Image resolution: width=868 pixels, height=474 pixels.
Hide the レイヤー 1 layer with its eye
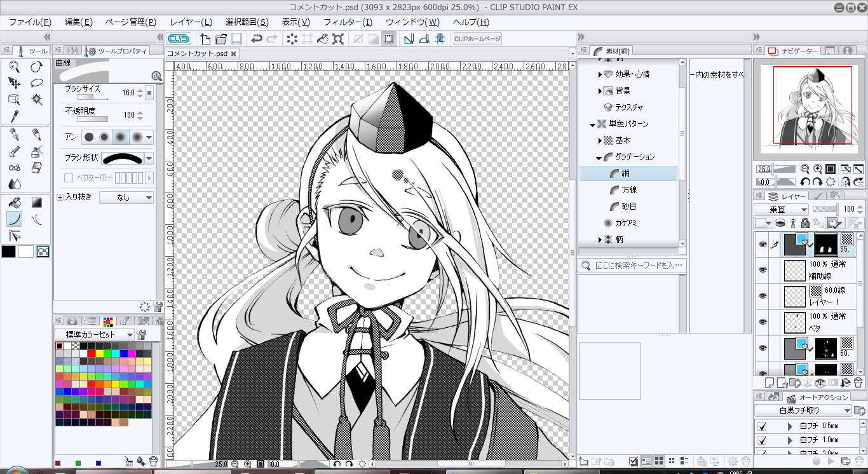click(x=763, y=295)
